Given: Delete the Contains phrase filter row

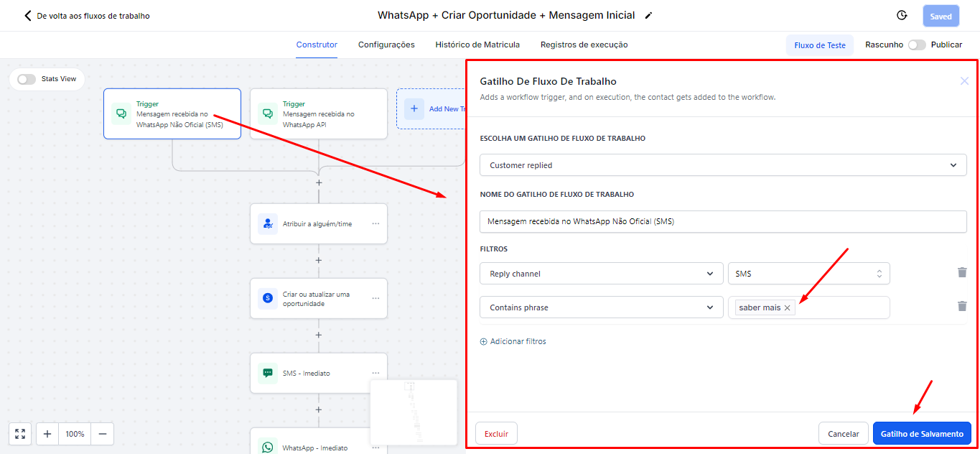Looking at the screenshot, I should (962, 307).
